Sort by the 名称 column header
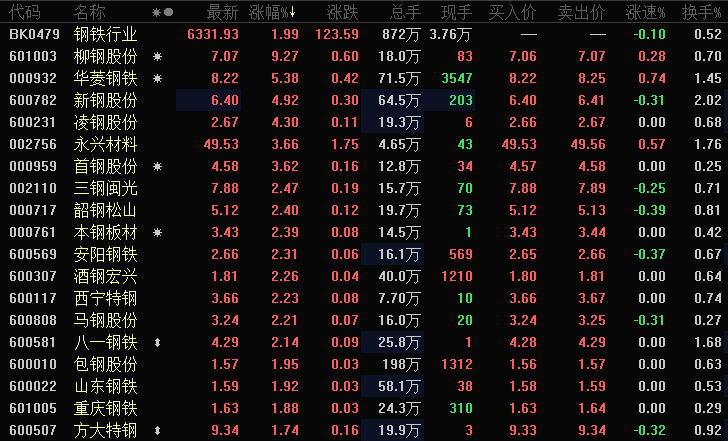The width and height of the screenshot is (728, 441). tap(90, 13)
